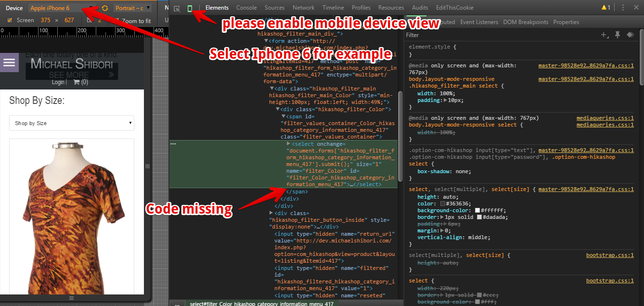Click the #363636 color swatch
This screenshot has width=644, height=306.
(443, 204)
